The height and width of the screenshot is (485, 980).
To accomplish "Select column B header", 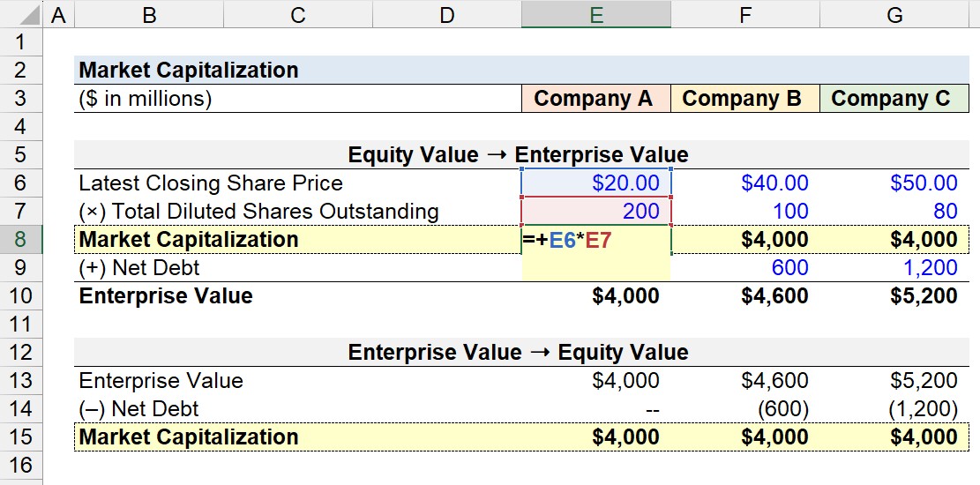I will tap(149, 14).
